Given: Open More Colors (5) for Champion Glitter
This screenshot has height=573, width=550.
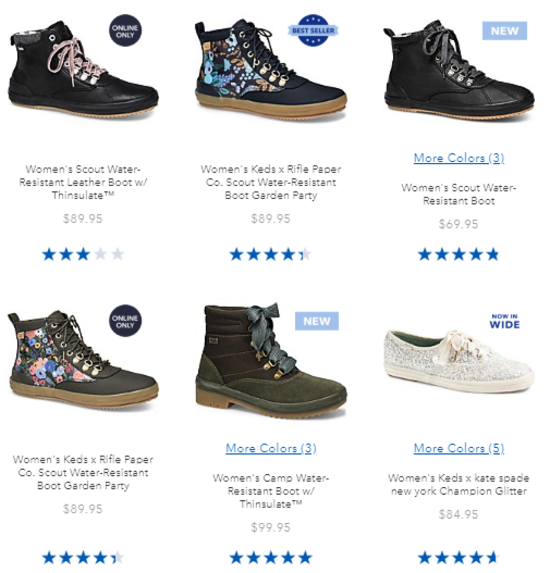Looking at the screenshot, I should (x=459, y=448).
